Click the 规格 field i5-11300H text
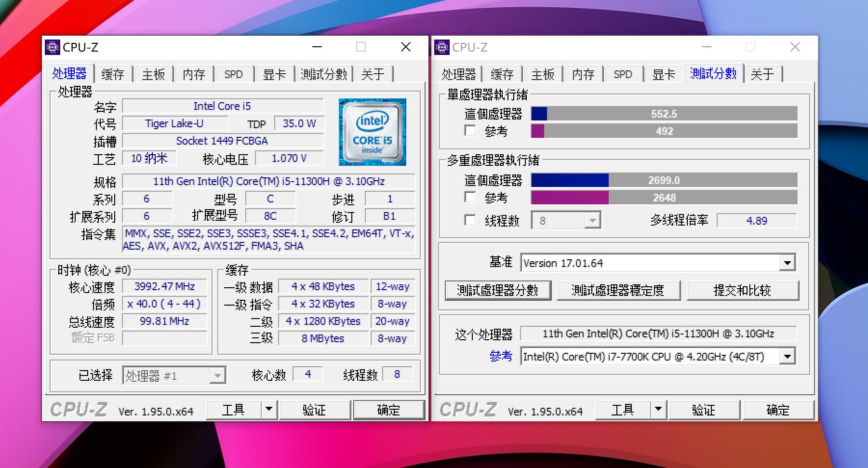The width and height of the screenshot is (868, 468). (268, 181)
